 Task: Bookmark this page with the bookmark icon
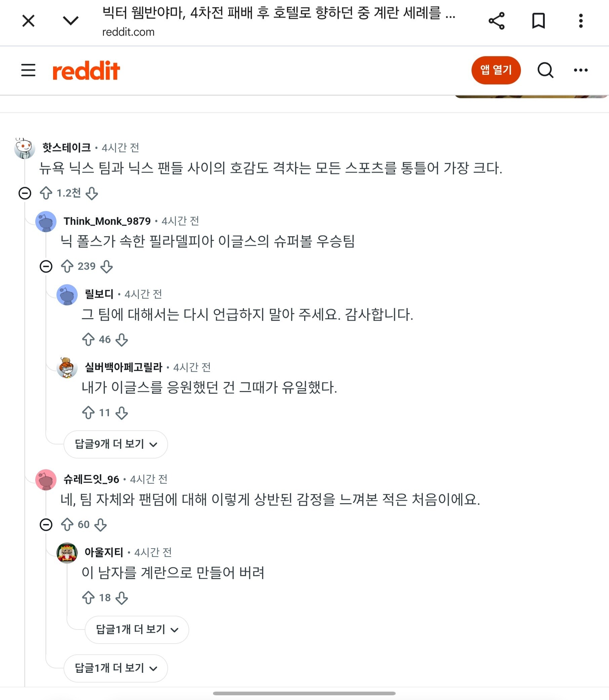point(538,21)
